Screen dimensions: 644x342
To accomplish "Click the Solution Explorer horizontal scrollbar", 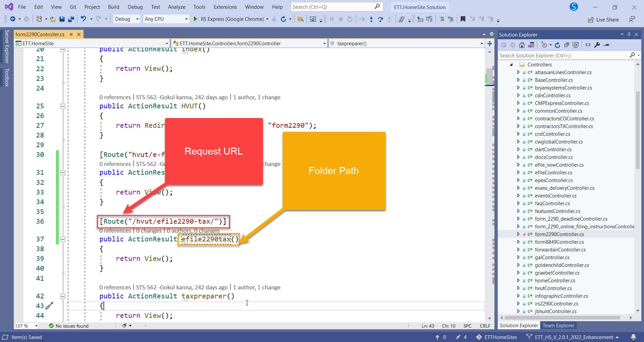I will coord(562,318).
